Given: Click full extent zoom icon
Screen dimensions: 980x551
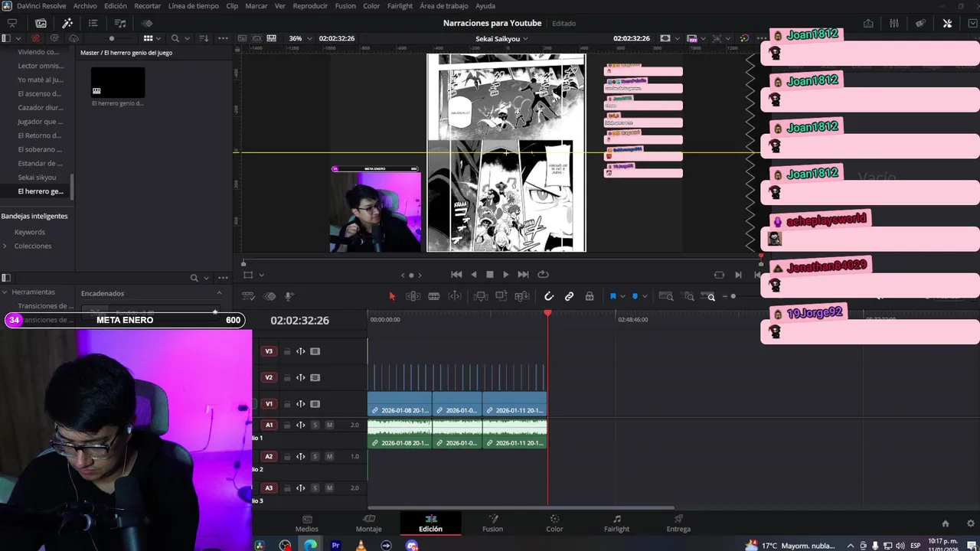Looking at the screenshot, I should (x=666, y=296).
